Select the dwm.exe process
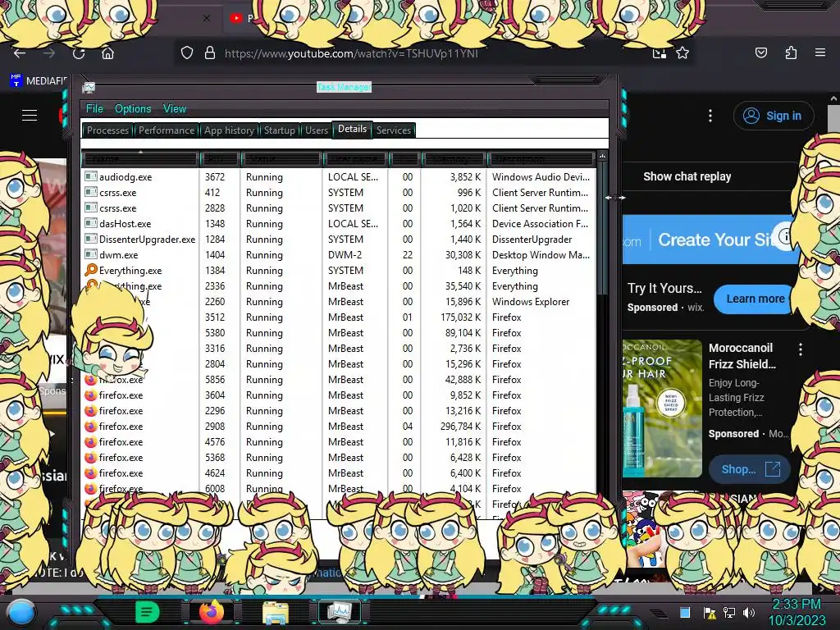 [339, 254]
